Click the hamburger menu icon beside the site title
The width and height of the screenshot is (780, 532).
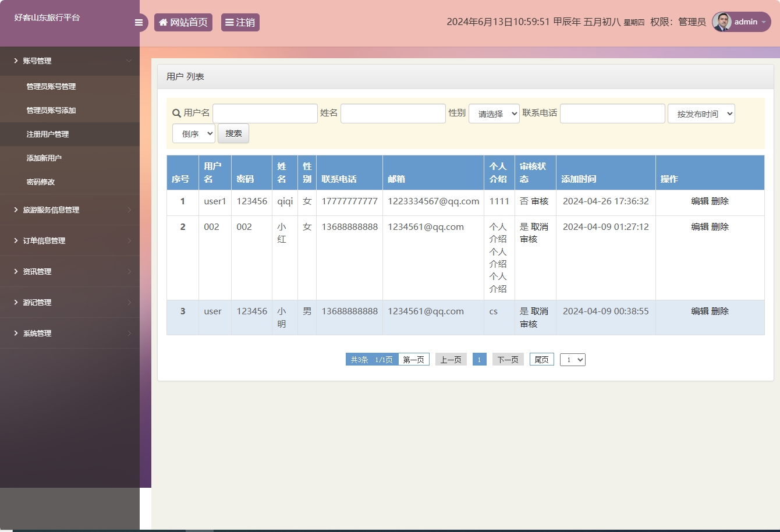(x=139, y=22)
